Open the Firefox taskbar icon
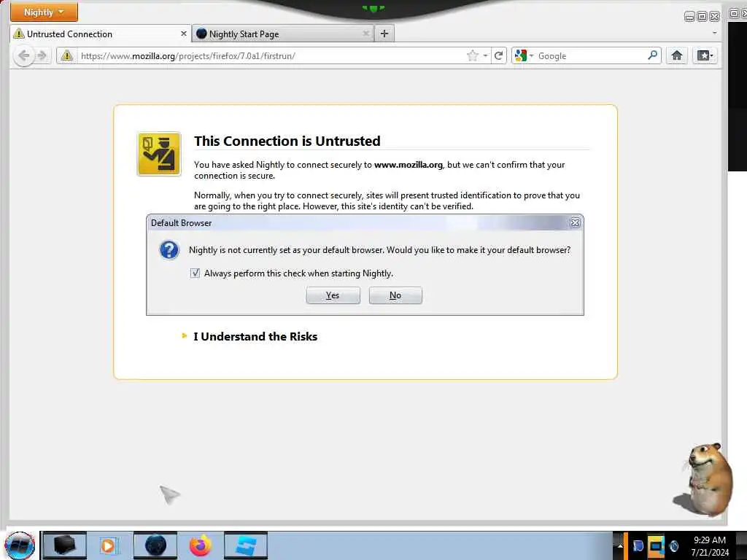This screenshot has height=560, width=747. [x=200, y=545]
